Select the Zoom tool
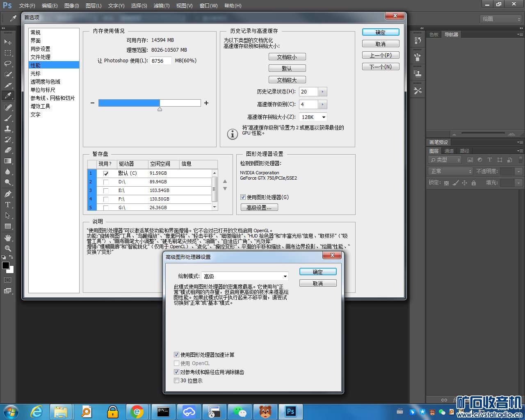 coord(8,249)
